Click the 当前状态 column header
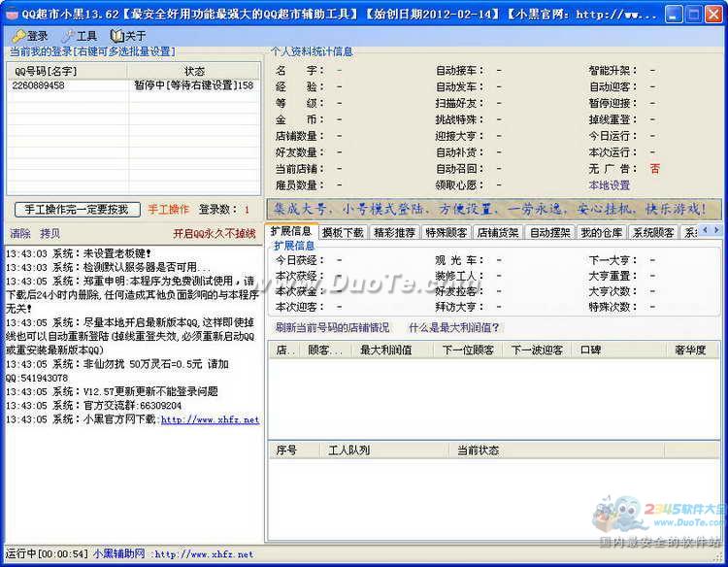The height and width of the screenshot is (567, 728). click(557, 450)
